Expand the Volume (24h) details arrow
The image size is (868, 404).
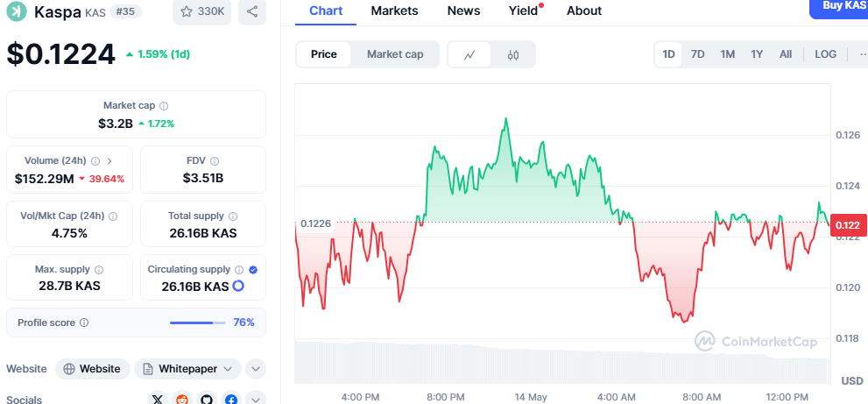pyautogui.click(x=109, y=161)
